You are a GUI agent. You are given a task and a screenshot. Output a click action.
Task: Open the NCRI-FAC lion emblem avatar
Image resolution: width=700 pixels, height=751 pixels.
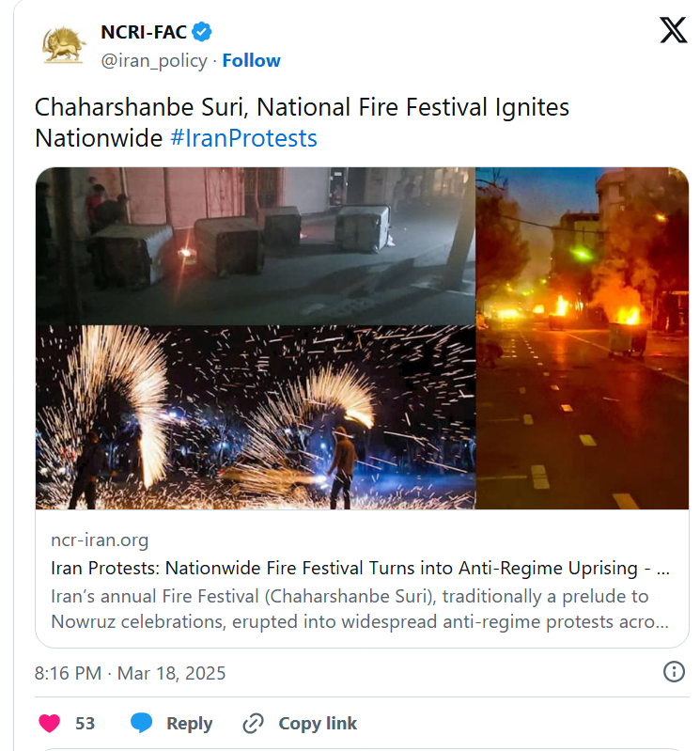coord(65,45)
